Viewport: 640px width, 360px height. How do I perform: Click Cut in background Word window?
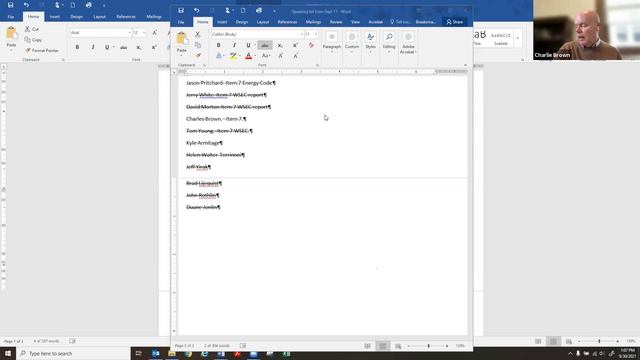point(32,29)
